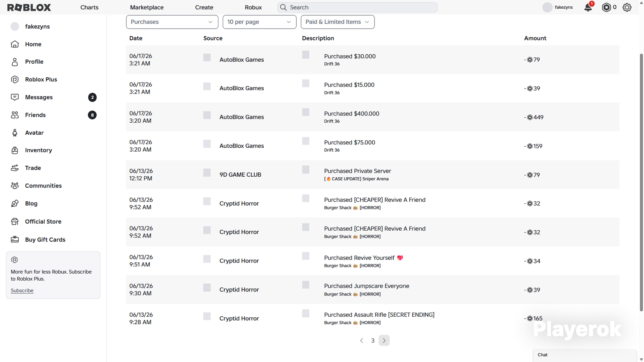This screenshot has height=362, width=644.
Task: Click the sidebar fakezyns avatar picture
Action: tap(15, 26)
